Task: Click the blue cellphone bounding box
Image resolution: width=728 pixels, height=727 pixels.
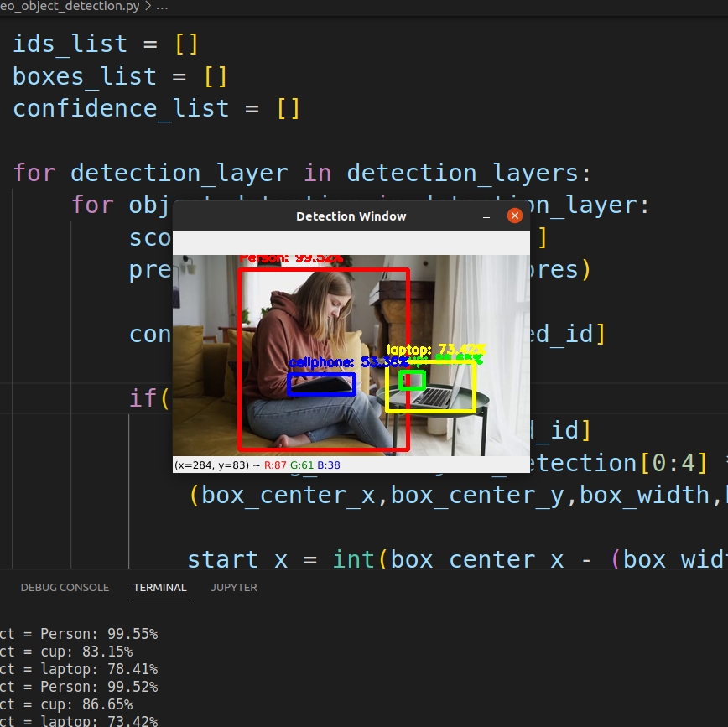Action: point(323,386)
